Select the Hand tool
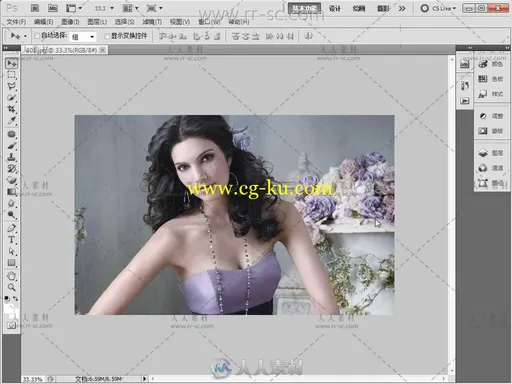 [x=12, y=276]
